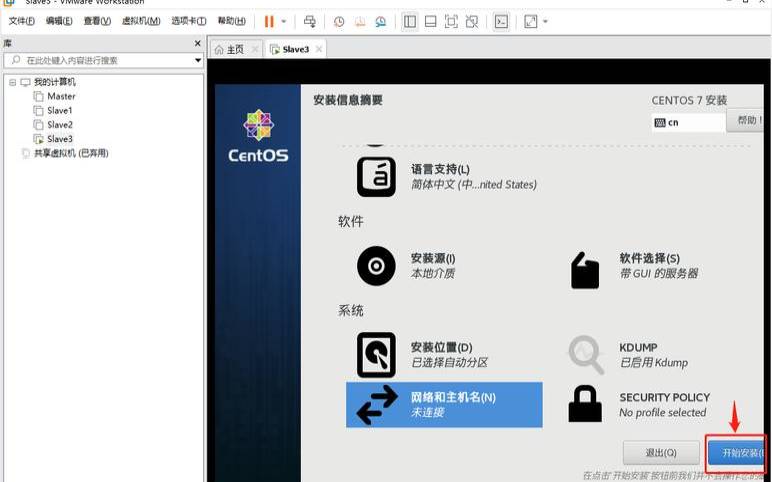Open the 查看(V) menu
Image resolution: width=772 pixels, height=482 pixels.
[97, 21]
